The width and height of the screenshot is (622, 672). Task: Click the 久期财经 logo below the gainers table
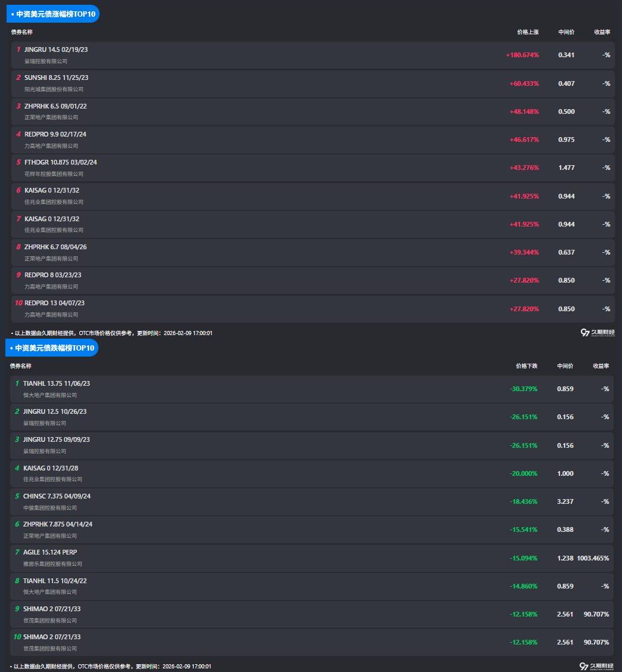click(598, 333)
